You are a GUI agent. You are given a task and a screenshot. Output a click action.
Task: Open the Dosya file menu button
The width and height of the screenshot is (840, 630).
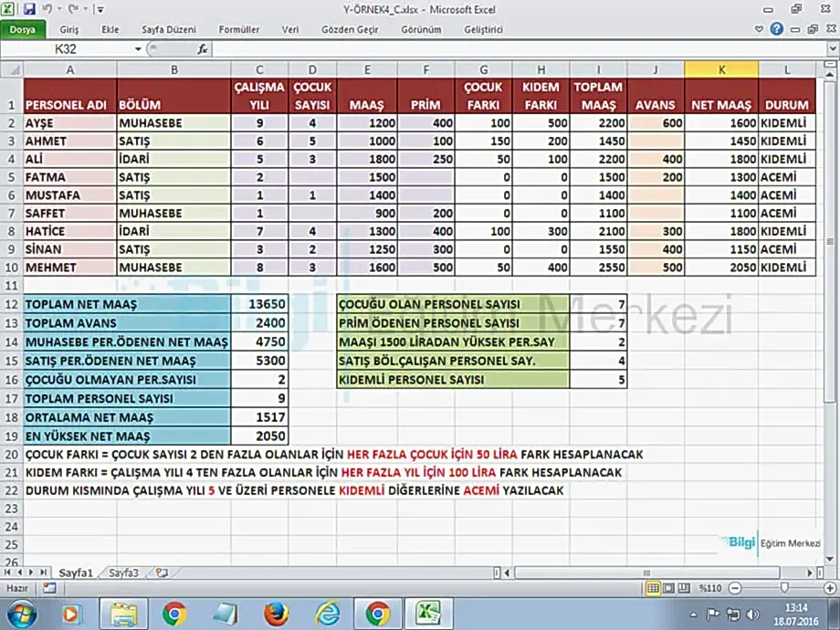(x=23, y=29)
